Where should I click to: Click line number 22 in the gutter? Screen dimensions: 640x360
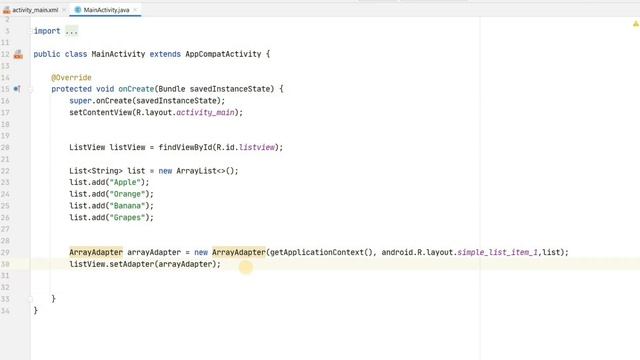(x=5, y=171)
